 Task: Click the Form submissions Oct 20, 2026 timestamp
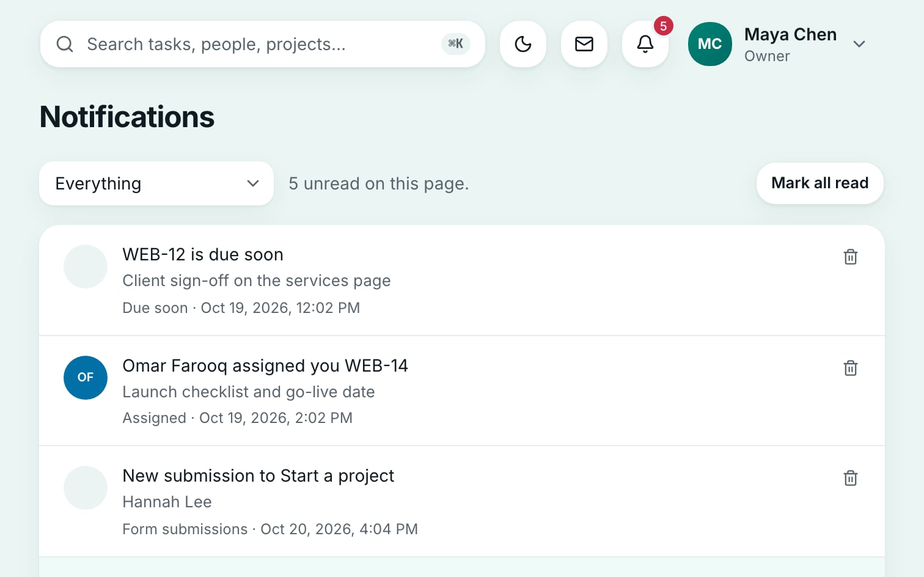(270, 529)
